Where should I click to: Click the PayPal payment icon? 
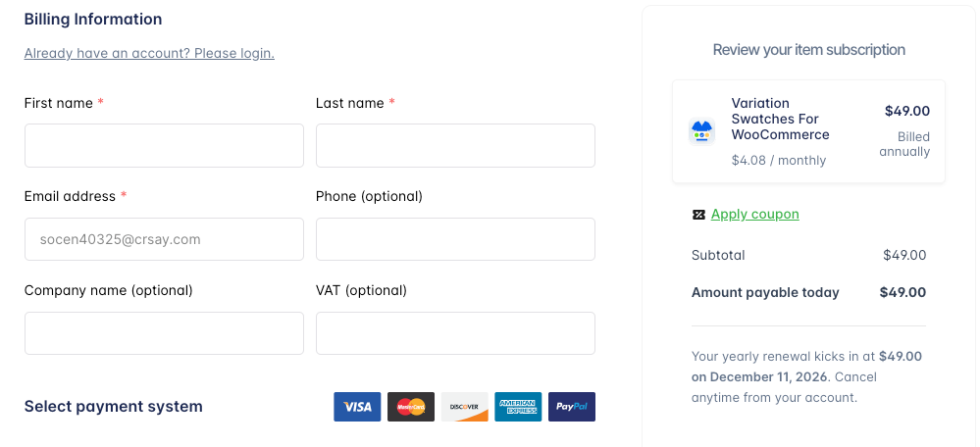click(571, 407)
